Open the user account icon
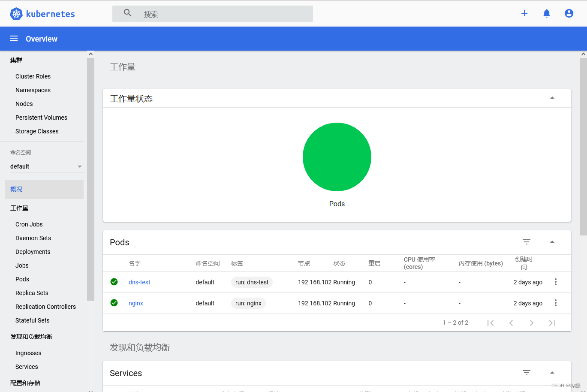587x392 pixels. 569,13
